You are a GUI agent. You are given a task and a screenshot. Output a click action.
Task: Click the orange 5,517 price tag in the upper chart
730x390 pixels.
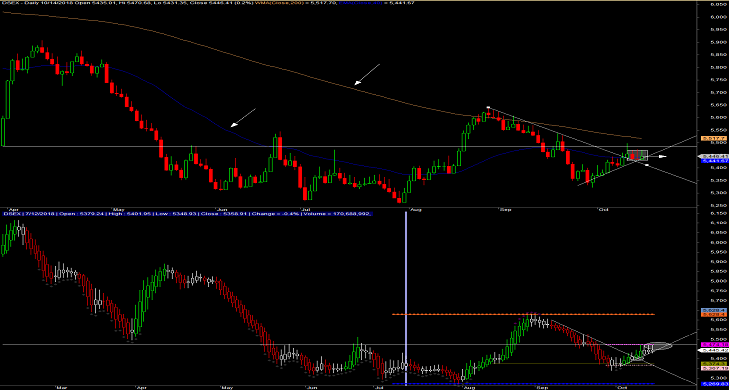click(x=714, y=138)
